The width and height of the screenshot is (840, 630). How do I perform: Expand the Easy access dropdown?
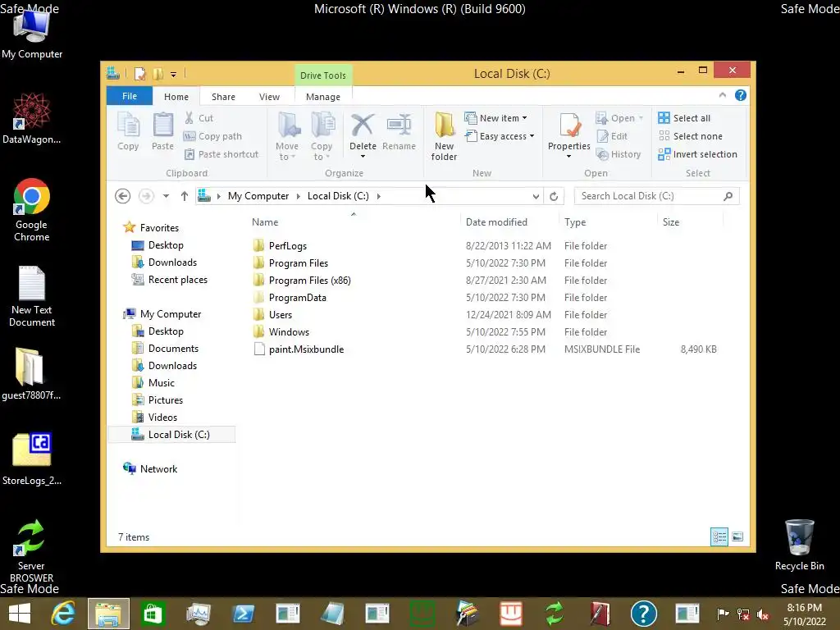coord(532,136)
